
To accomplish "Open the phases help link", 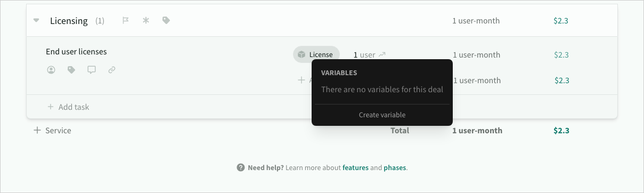I will pos(395,167).
